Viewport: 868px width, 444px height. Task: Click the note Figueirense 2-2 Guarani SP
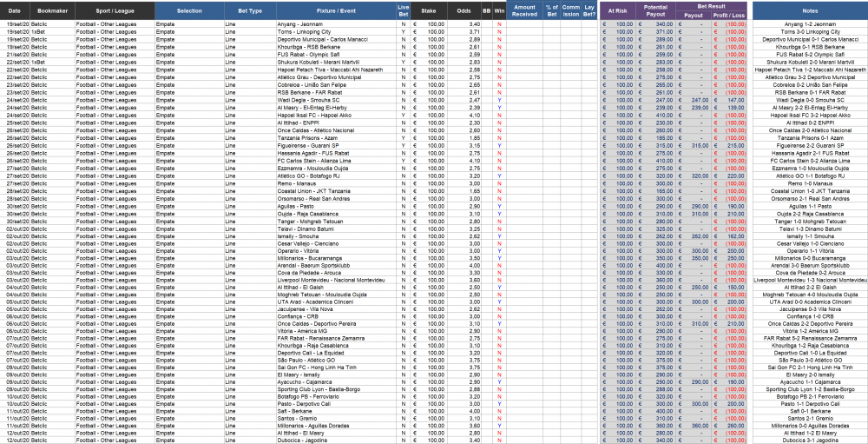tap(810, 145)
